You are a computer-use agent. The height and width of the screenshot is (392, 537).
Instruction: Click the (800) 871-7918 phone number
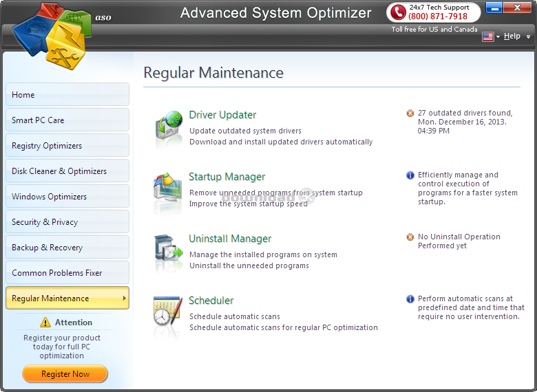[438, 16]
